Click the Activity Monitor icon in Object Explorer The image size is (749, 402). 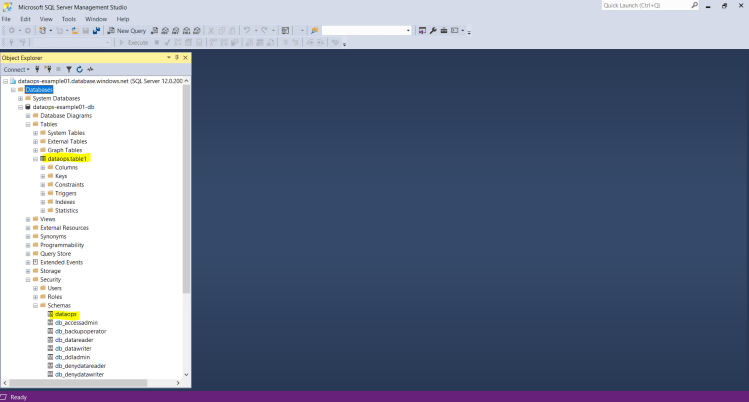87,70
